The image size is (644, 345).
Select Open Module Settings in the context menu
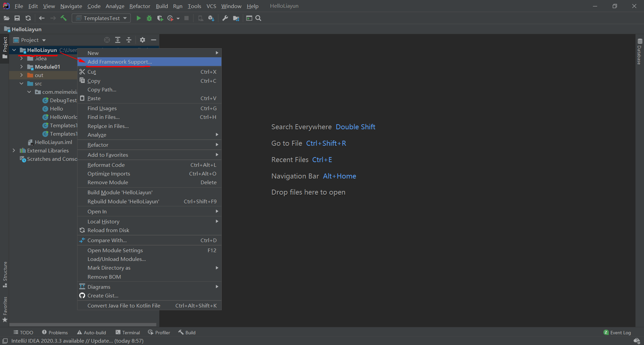point(149,250)
